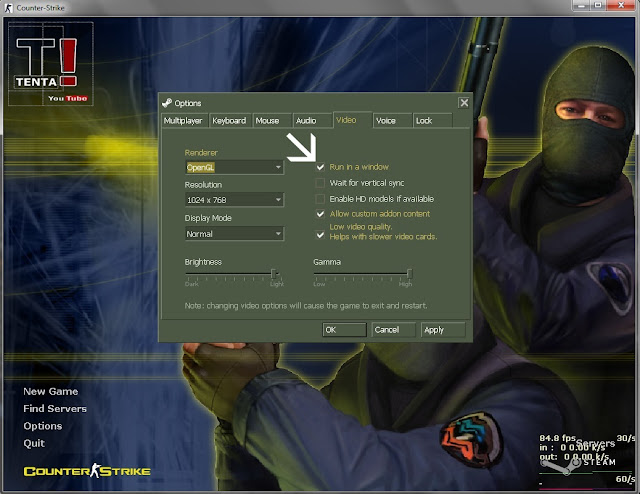This screenshot has width=640, height=494.
Task: Switch to the Multiplayer tab
Action: [x=184, y=120]
